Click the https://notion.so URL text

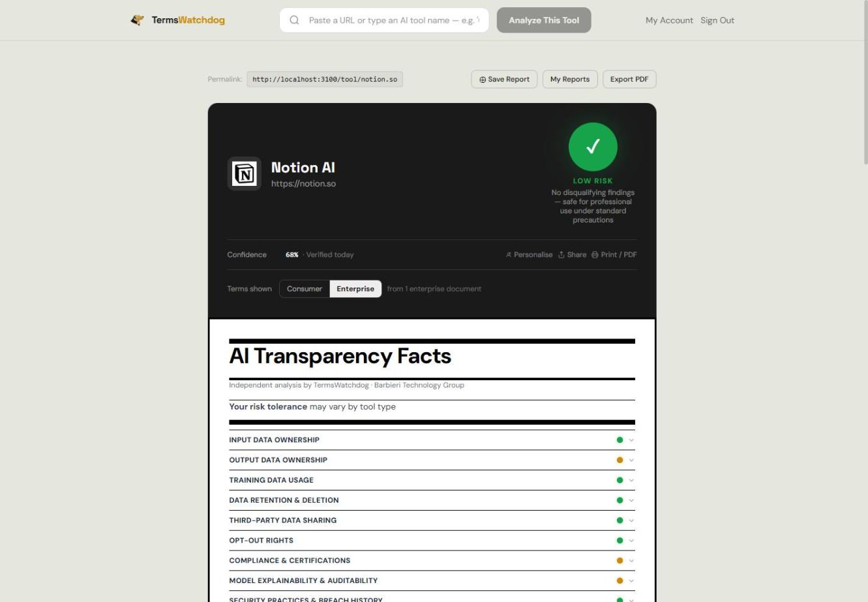pos(303,184)
